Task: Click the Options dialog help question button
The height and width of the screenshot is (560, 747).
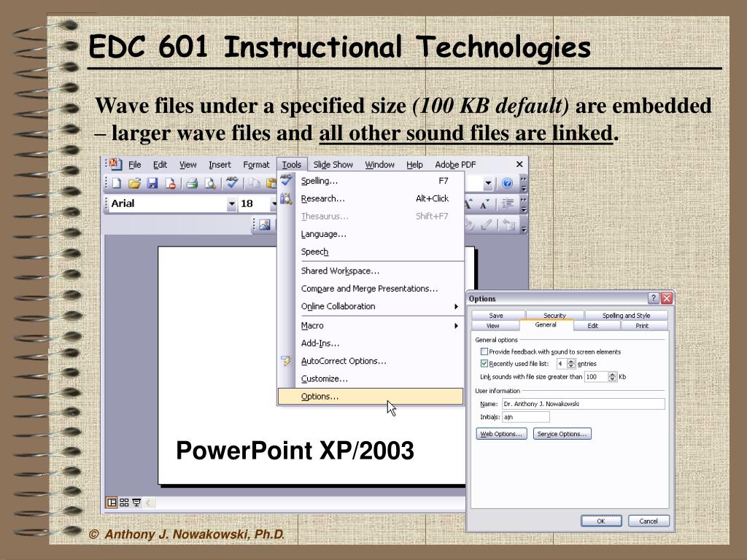Action: coord(653,298)
